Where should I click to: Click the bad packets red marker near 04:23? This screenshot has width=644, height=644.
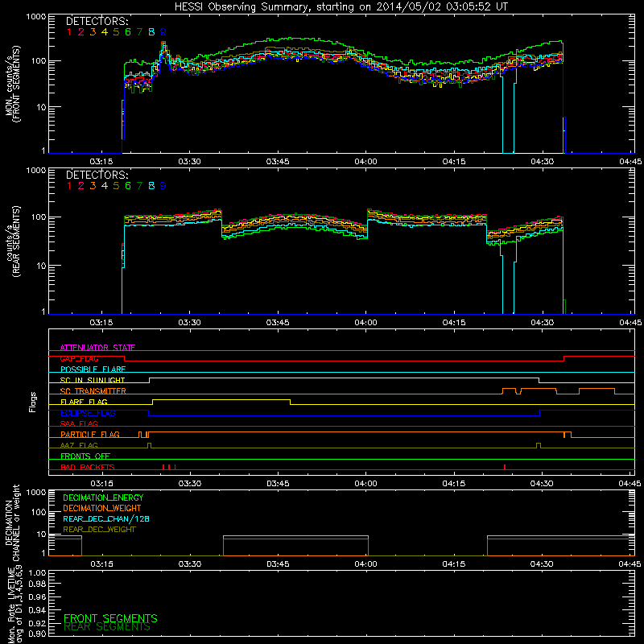[x=505, y=467]
